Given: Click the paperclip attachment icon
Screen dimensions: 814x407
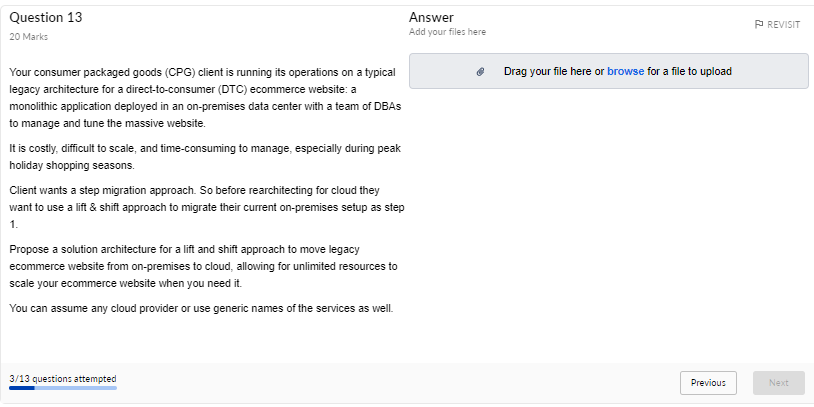Looking at the screenshot, I should tap(480, 72).
